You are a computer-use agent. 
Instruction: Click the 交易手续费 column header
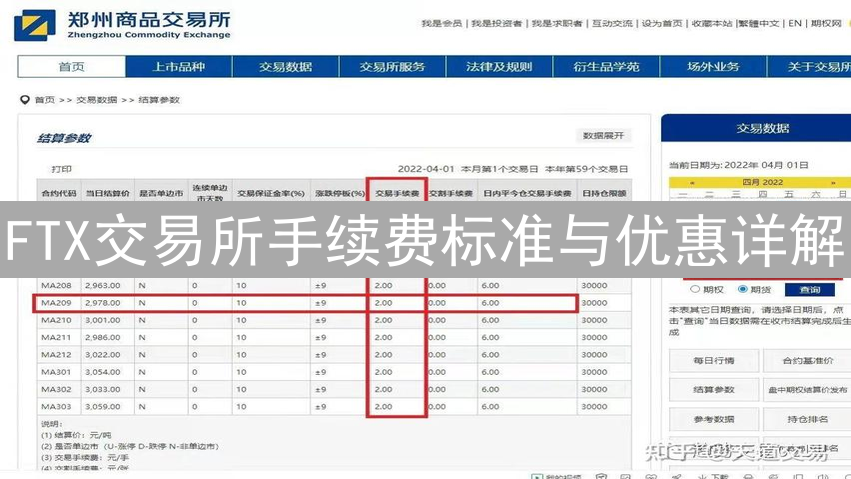[397, 193]
